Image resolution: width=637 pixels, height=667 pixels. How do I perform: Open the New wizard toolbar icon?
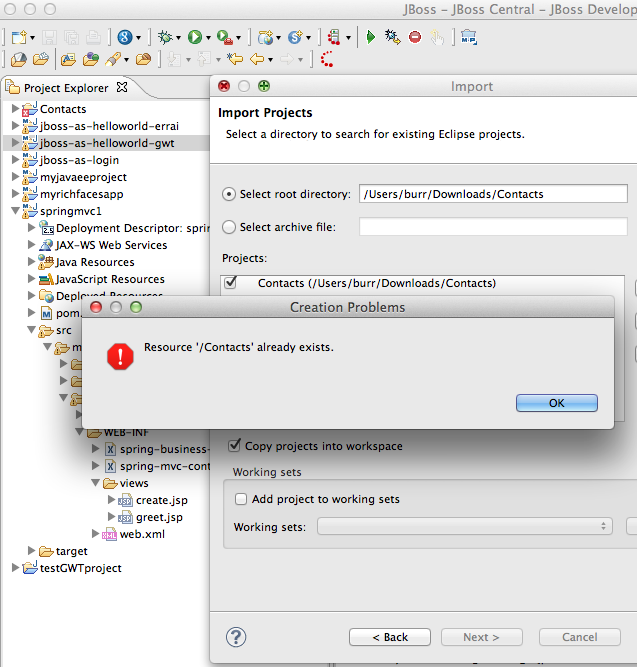[19, 37]
